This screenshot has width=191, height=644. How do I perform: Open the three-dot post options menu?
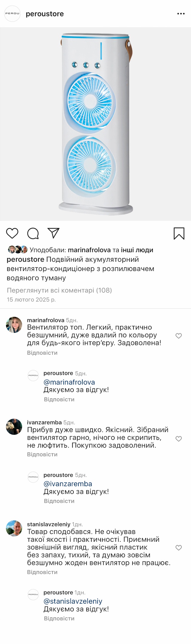(x=181, y=14)
